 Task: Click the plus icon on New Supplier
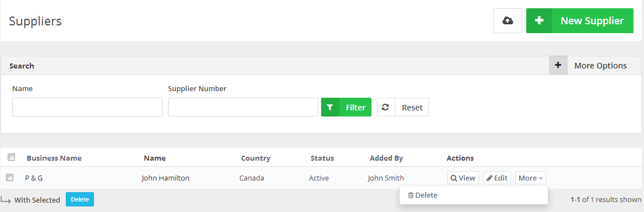coord(540,20)
